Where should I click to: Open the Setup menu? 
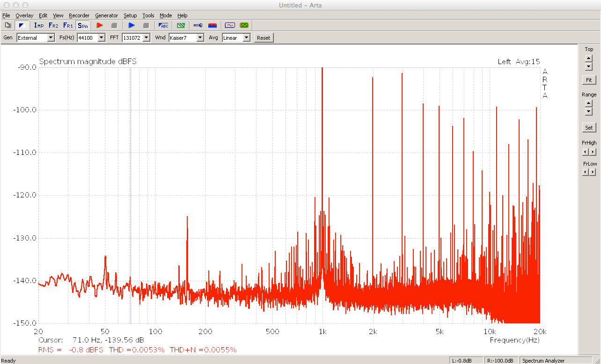point(130,15)
